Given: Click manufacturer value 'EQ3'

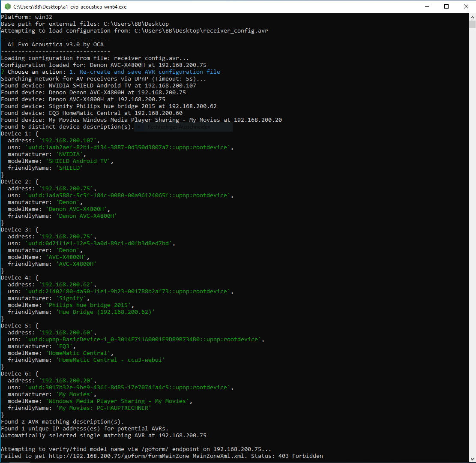Looking at the screenshot, I should (x=64, y=346).
